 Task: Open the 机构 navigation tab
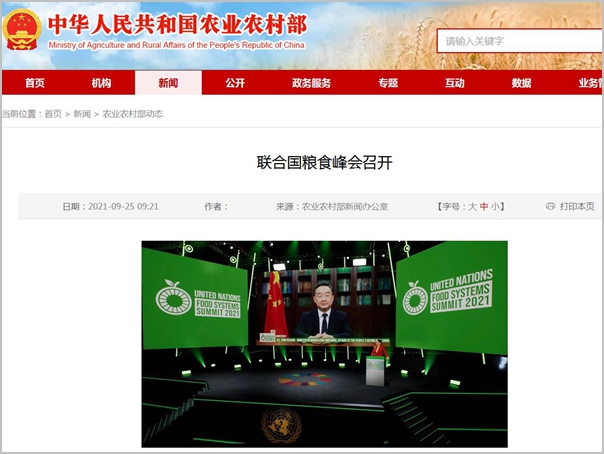tap(101, 83)
